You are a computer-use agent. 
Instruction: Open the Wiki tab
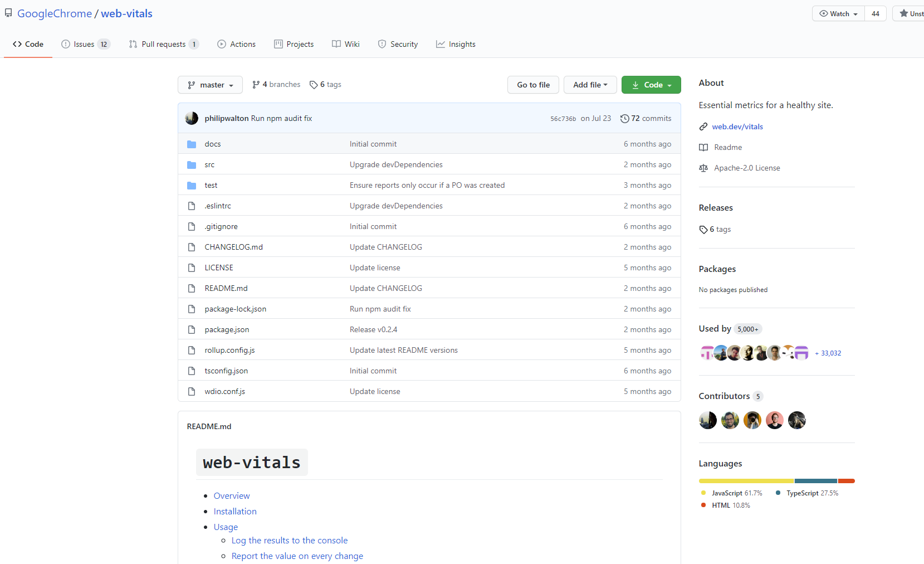(346, 44)
